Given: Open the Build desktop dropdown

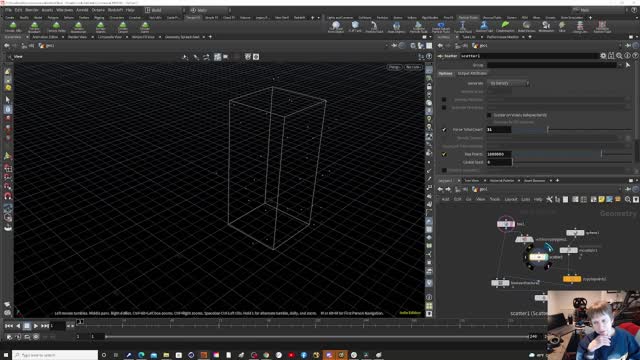Looking at the screenshot, I should [164, 10].
